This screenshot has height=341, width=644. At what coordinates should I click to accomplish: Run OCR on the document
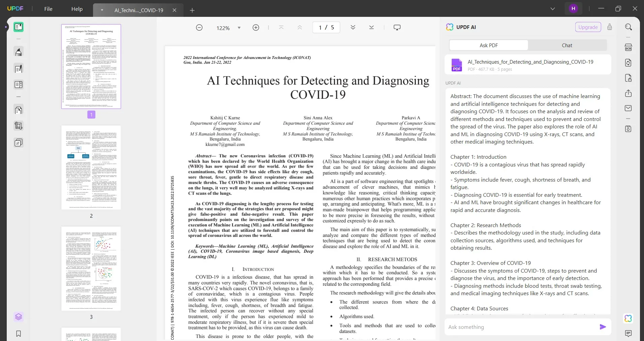pyautogui.click(x=629, y=47)
